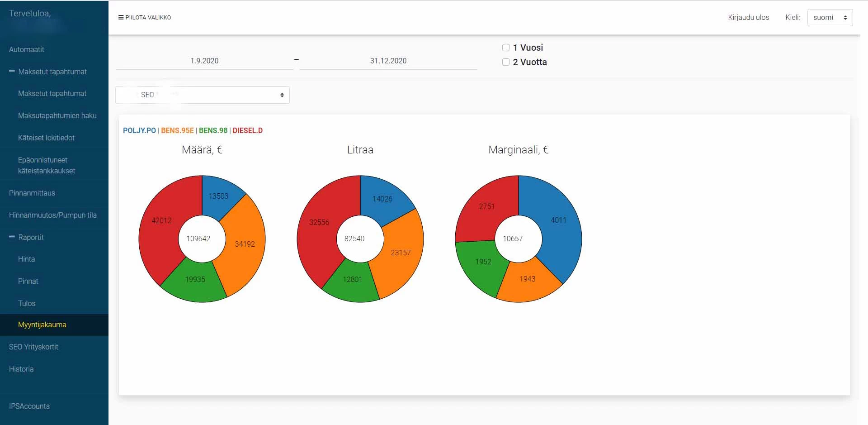
Task: Open SEO Yrityskortit section
Action: pyautogui.click(x=33, y=347)
